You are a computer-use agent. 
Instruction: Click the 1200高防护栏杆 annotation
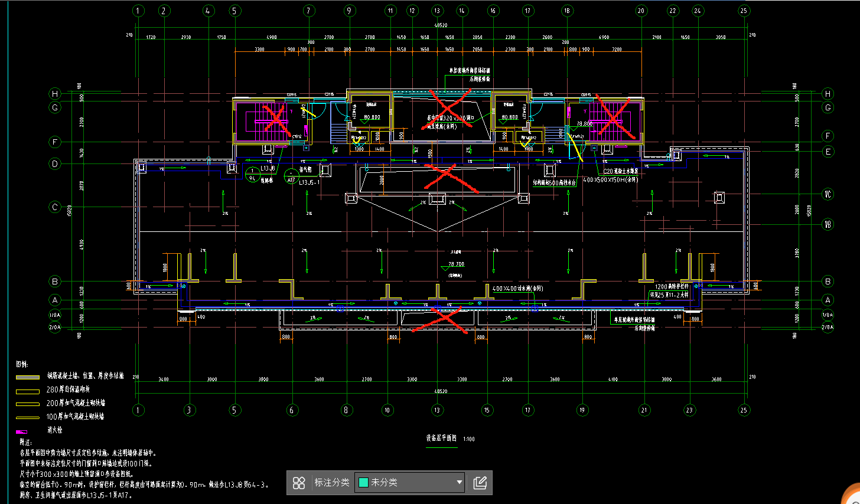pos(672,286)
